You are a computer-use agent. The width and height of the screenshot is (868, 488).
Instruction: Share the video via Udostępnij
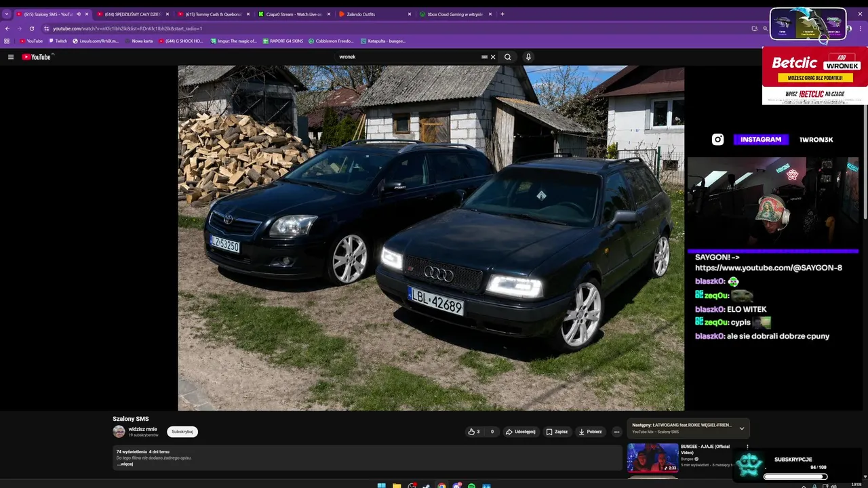520,432
